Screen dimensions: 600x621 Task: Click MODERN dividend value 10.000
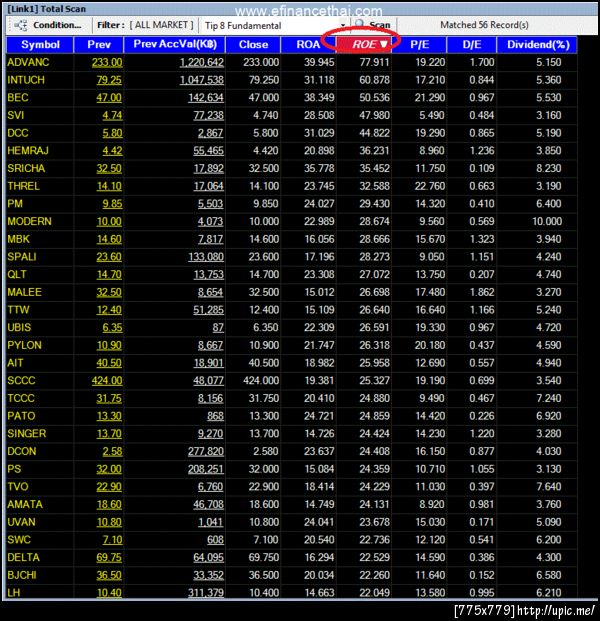click(547, 221)
